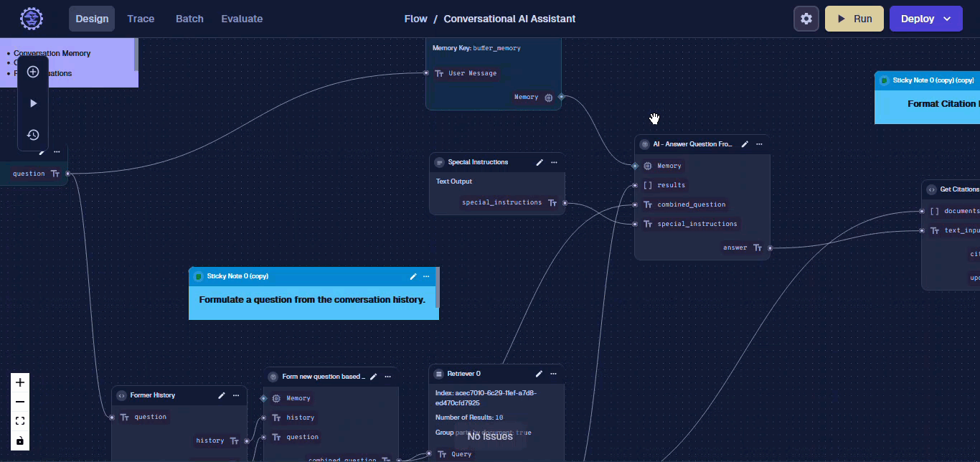Image resolution: width=980 pixels, height=462 pixels.
Task: Edit the Special Instructions node
Action: tap(540, 162)
